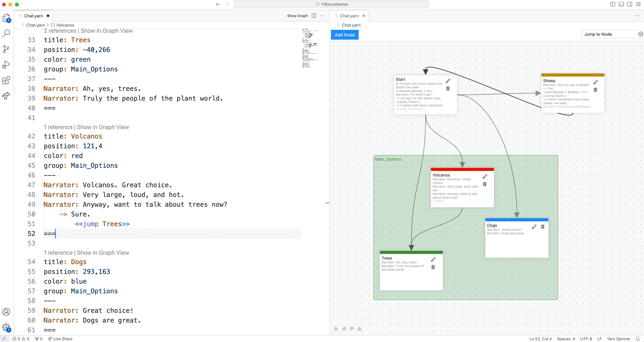
Task: Click the edit pencil on Sheep node
Action: pyautogui.click(x=596, y=82)
